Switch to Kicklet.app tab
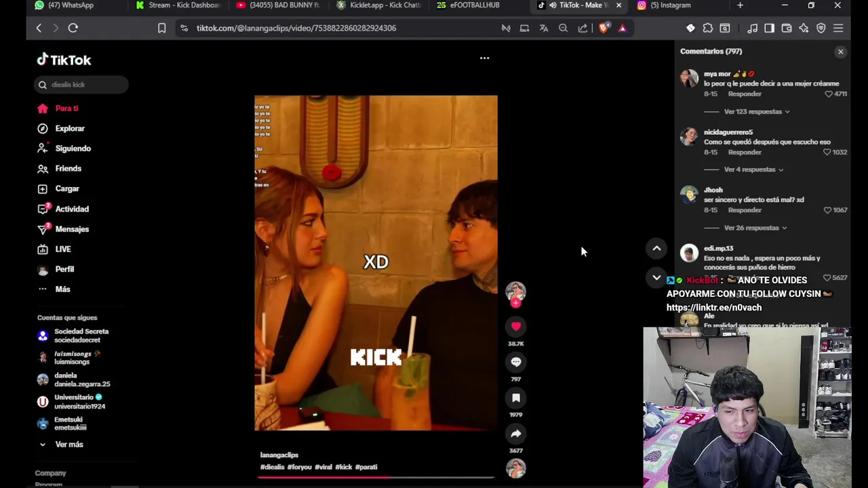 click(380, 5)
